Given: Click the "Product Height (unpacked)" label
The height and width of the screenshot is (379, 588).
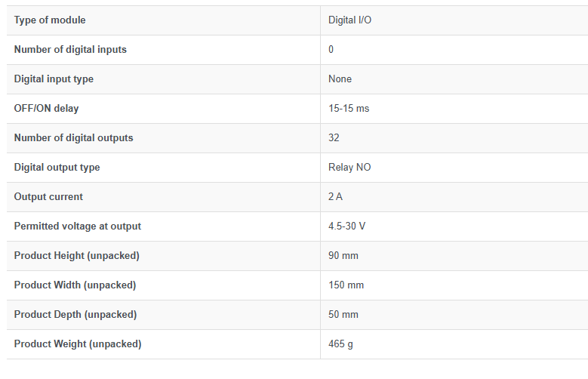Looking at the screenshot, I should tap(76, 256).
